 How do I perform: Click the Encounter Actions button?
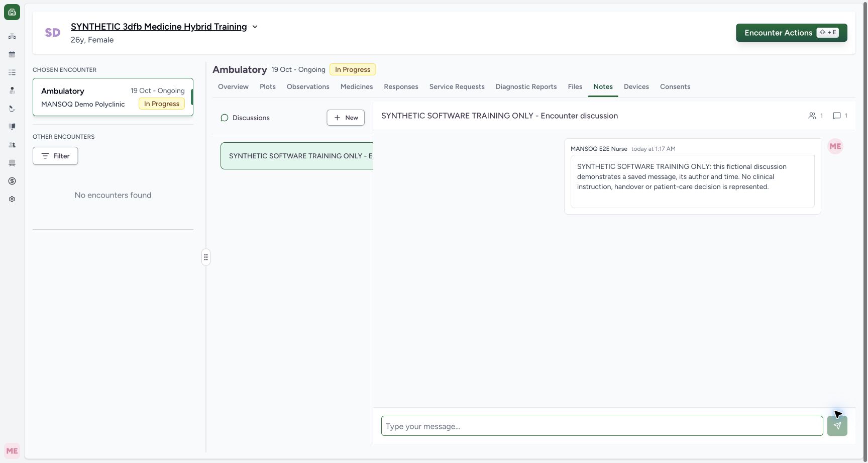(x=792, y=33)
